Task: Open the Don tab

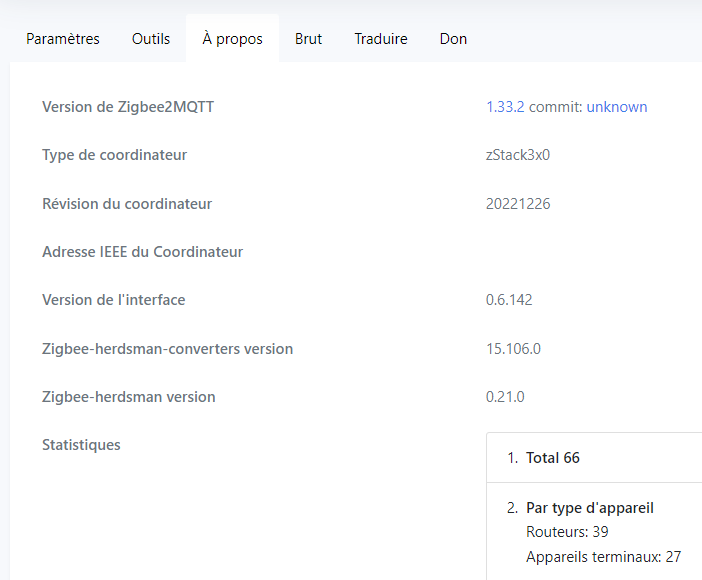Action: [x=453, y=39]
